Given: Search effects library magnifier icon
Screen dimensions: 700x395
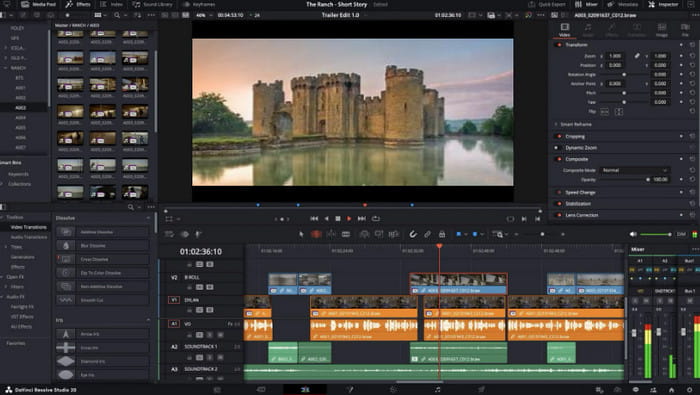Looking at the screenshot, I should point(131,207).
